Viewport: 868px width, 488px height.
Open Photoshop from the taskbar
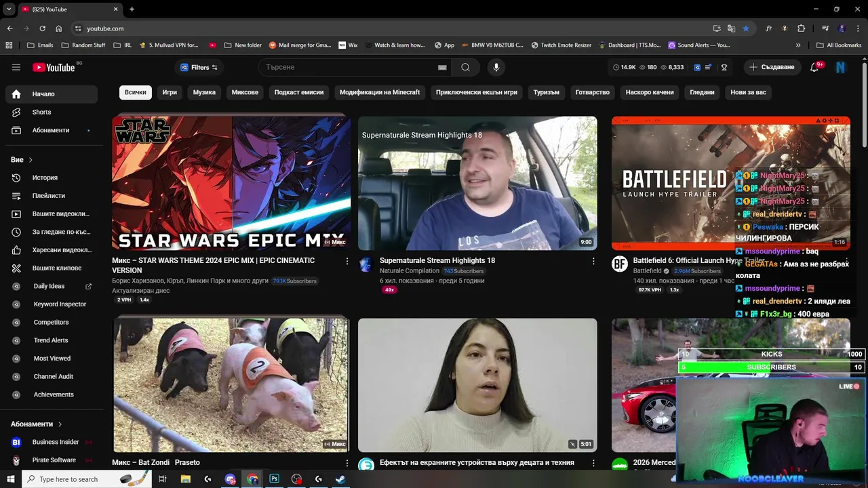click(x=274, y=479)
